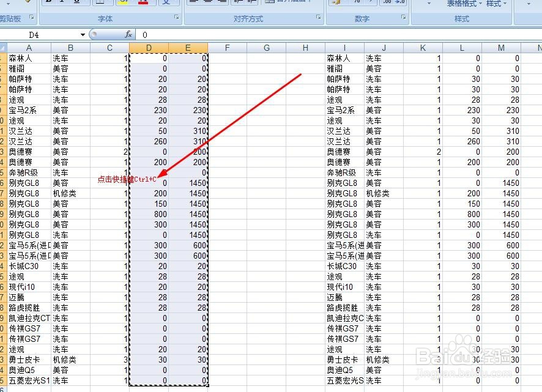Select column G header
542x392 pixels.
click(x=267, y=48)
